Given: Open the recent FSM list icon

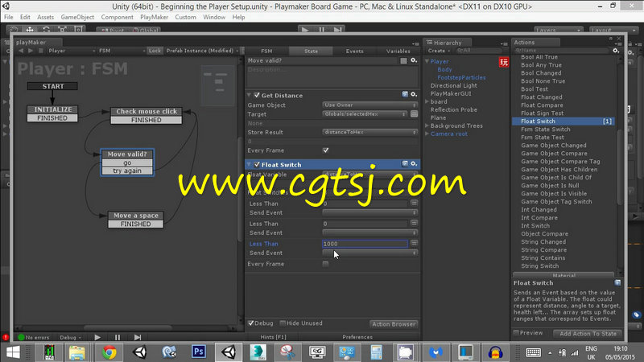Looking at the screenshot, I should pyautogui.click(x=41, y=51).
